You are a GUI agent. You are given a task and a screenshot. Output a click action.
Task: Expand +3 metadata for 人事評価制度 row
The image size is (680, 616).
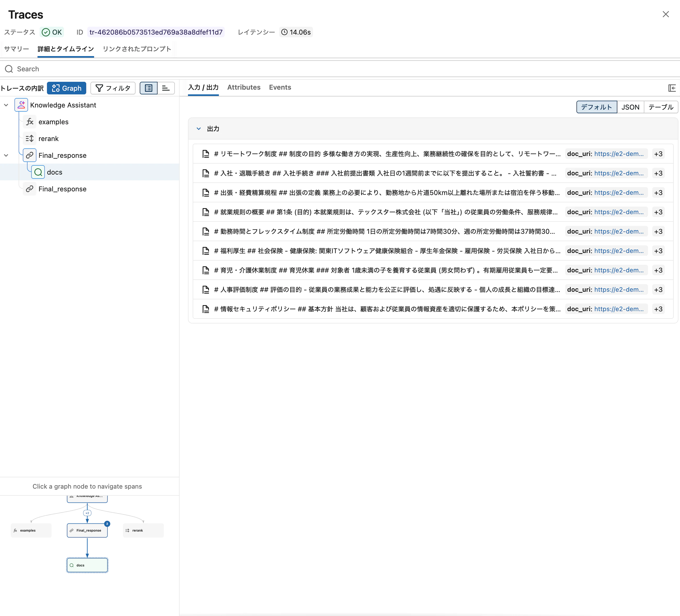click(x=658, y=290)
